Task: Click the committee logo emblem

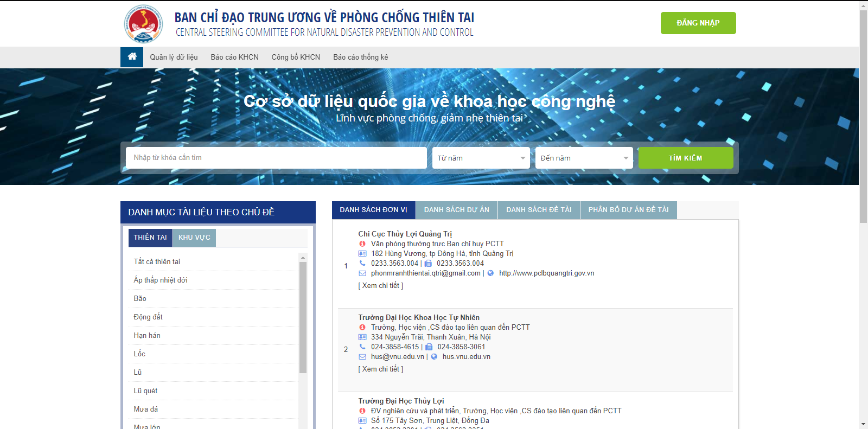Action: (x=143, y=24)
